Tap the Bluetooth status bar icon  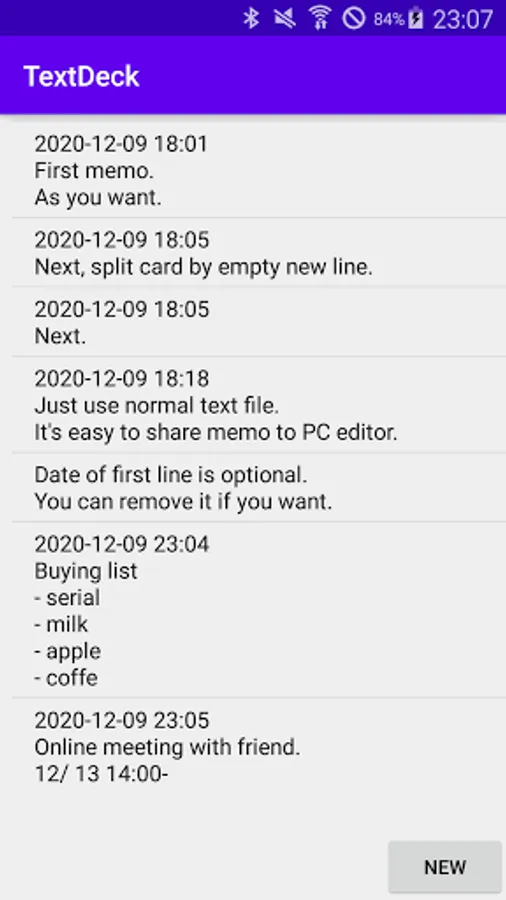tap(251, 18)
